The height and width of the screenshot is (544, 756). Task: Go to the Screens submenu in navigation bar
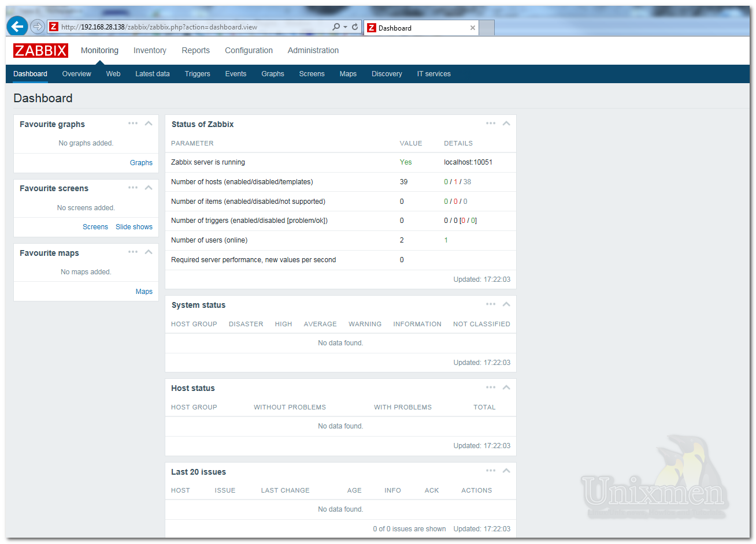tap(312, 74)
